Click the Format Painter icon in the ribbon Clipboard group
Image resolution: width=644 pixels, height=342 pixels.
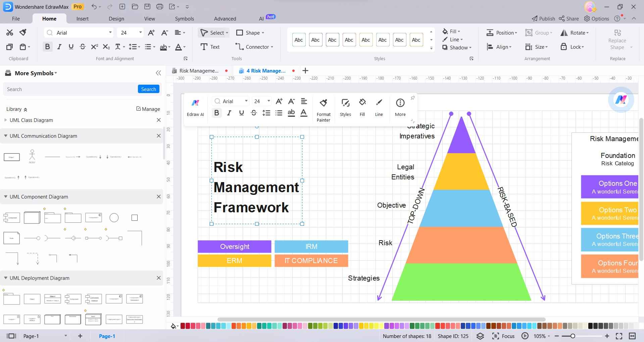[23, 33]
